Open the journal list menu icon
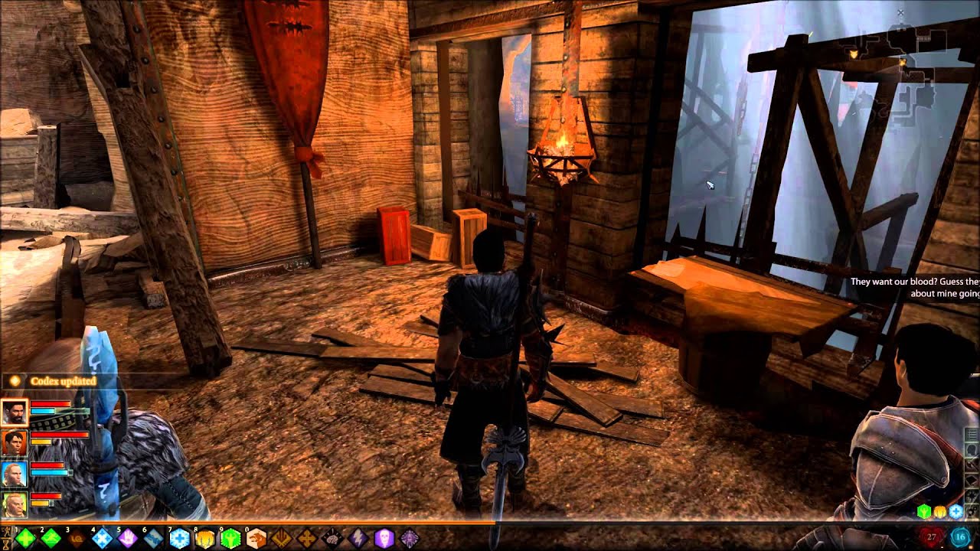The height and width of the screenshot is (551, 980). tap(972, 434)
